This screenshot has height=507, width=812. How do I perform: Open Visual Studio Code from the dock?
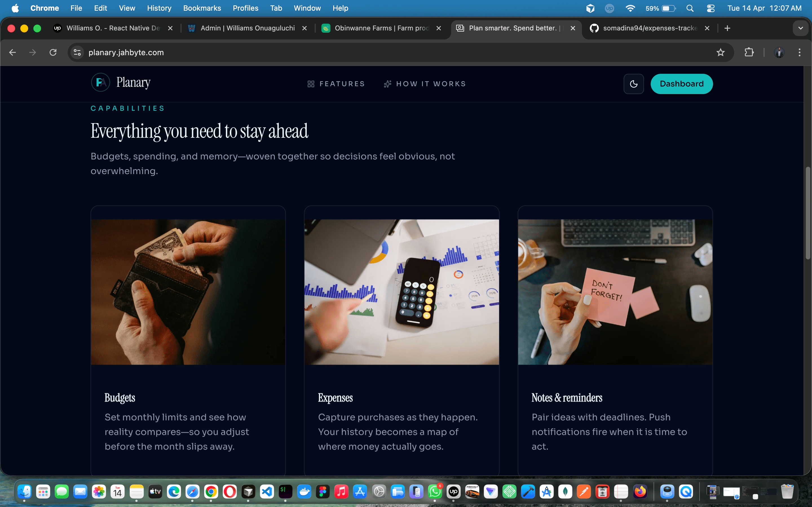click(x=267, y=491)
